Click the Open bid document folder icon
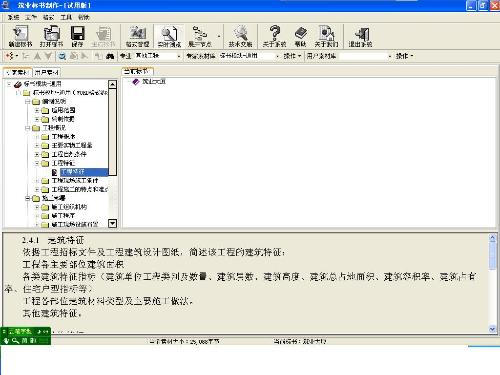The image size is (500, 375). (51, 36)
